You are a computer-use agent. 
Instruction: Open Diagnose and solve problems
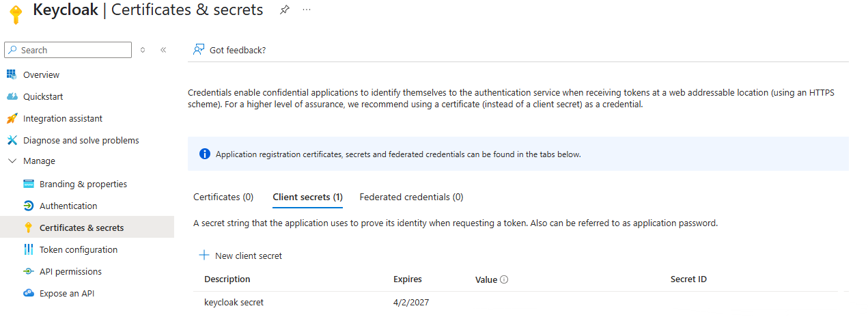point(81,140)
